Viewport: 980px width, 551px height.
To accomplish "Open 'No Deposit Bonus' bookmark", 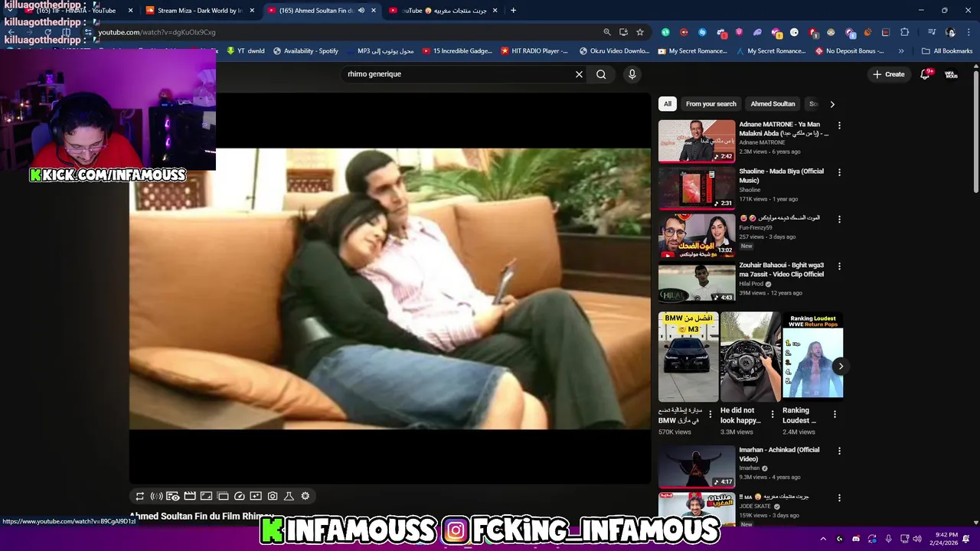I will pyautogui.click(x=850, y=51).
